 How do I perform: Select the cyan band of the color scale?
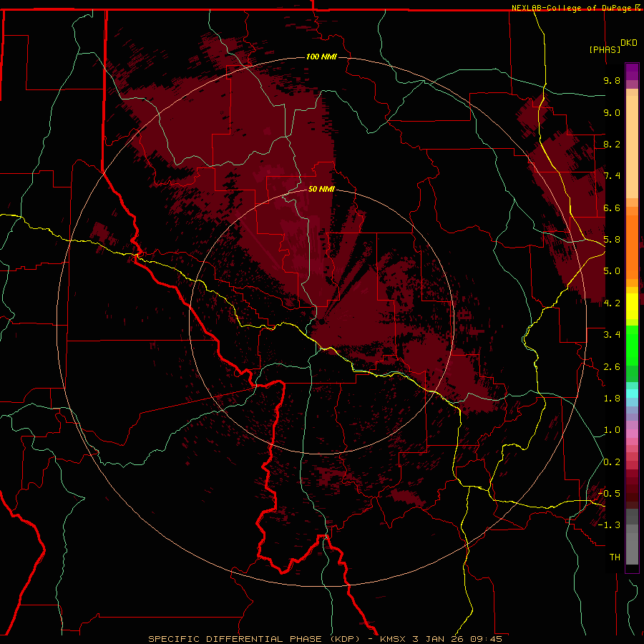click(x=632, y=394)
